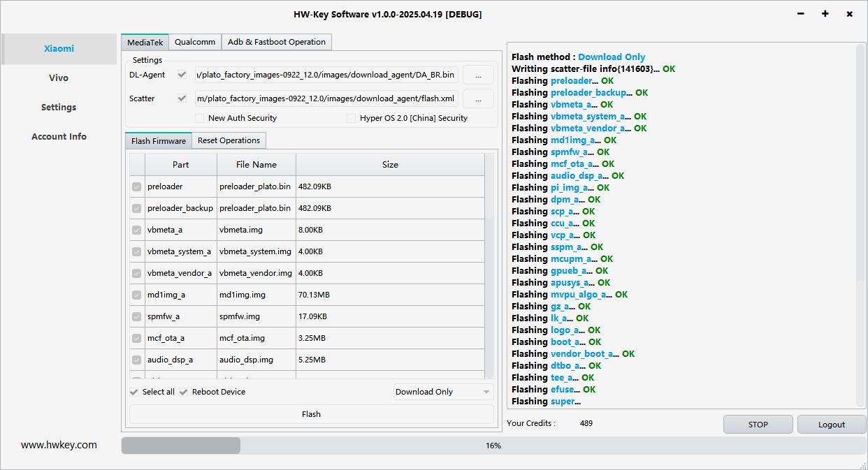The image size is (868, 470).
Task: Select the preloader_plato.bin cell for preloader_backup
Action: 256,208
